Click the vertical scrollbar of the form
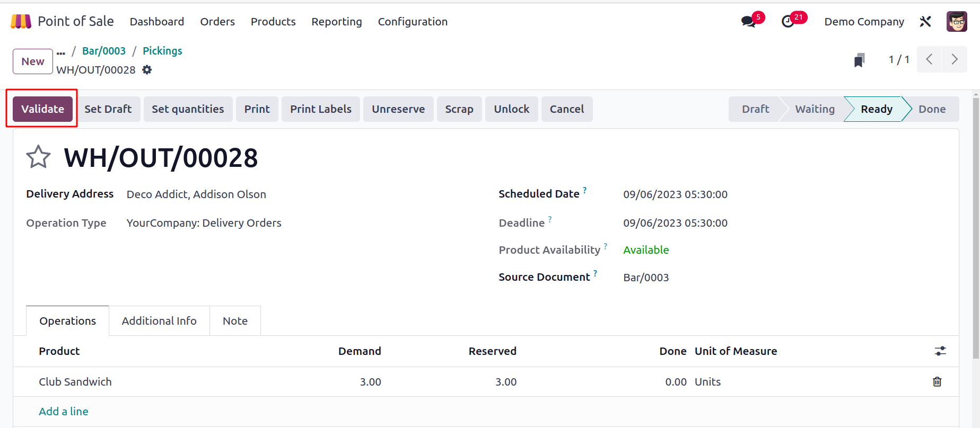 point(976,228)
